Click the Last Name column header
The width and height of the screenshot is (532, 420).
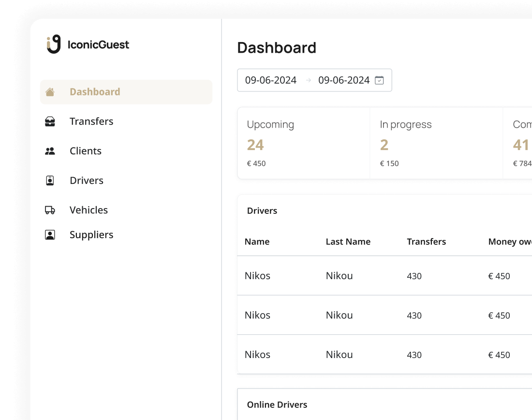click(348, 242)
